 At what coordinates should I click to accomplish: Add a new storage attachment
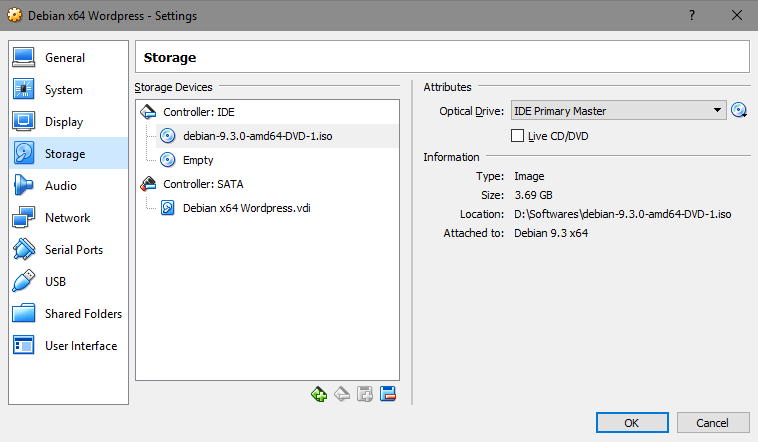pyautogui.click(x=364, y=394)
